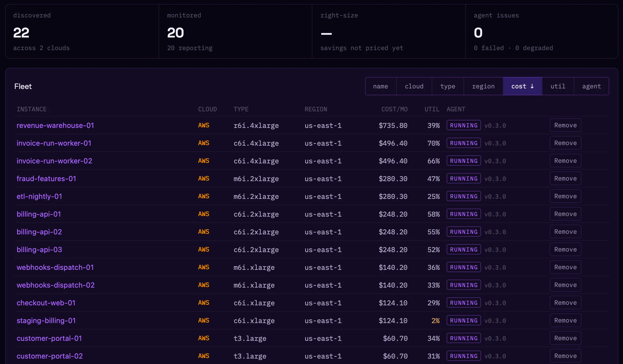This screenshot has height=364, width=623.
Task: Remove the billing-api-03 instance
Action: tap(565, 249)
